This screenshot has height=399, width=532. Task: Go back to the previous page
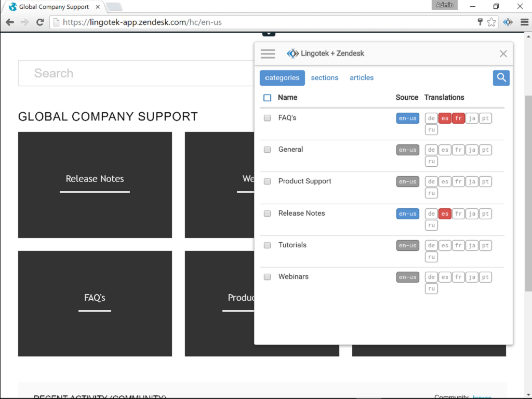[x=10, y=22]
